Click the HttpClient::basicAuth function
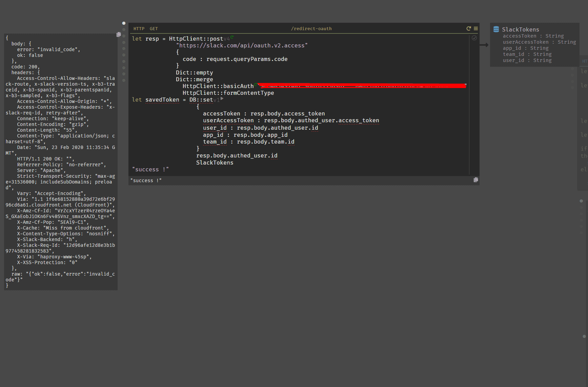Viewport: 588px width, 387px height. point(218,86)
